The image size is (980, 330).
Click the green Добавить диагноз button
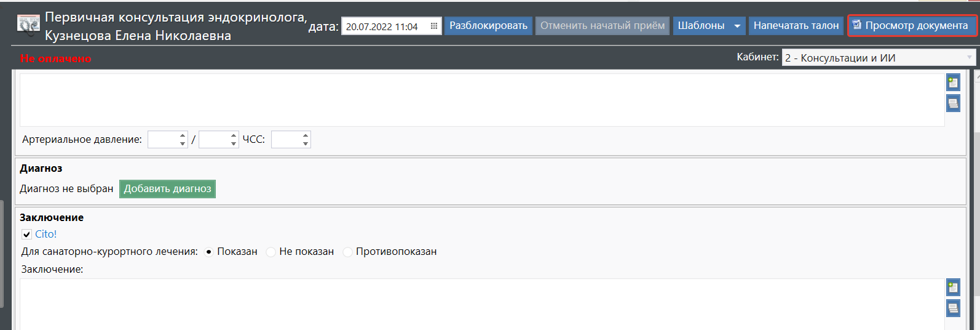click(167, 189)
